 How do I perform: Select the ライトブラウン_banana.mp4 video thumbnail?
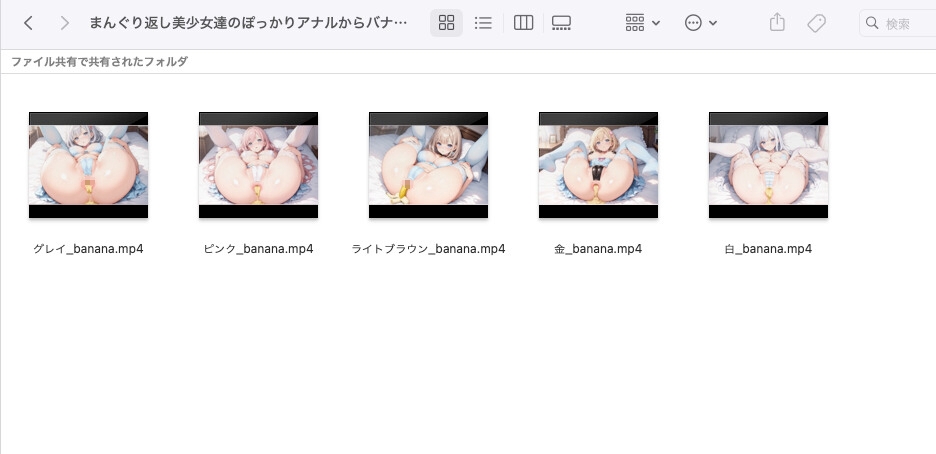click(429, 165)
